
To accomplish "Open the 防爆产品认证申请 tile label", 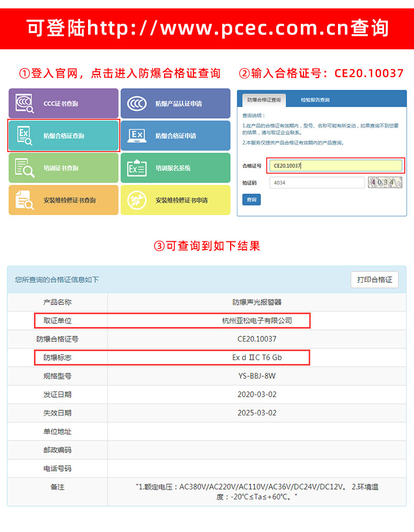I will coord(179,104).
